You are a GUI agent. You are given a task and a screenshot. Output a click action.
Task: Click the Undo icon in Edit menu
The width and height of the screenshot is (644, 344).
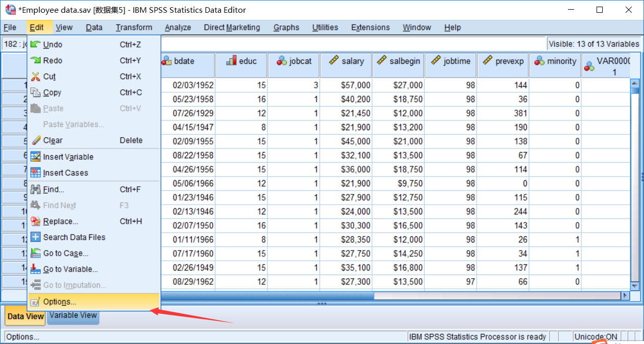35,44
